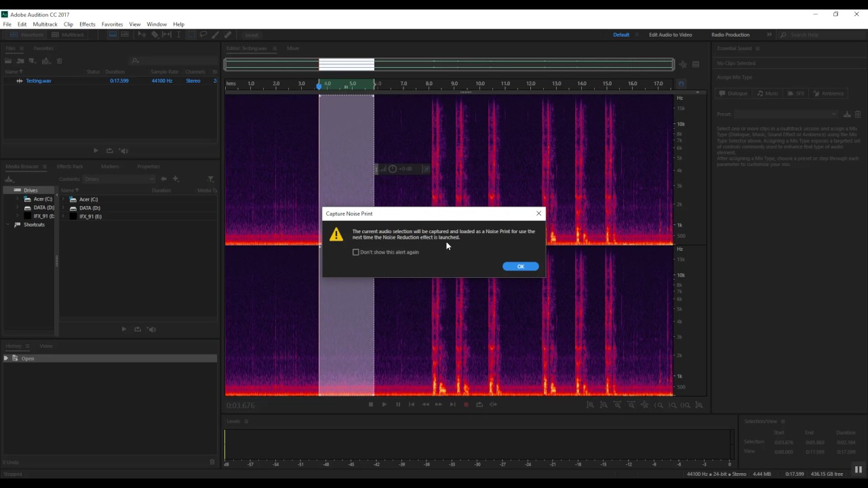Click the Pause transport button
Image resolution: width=868 pixels, height=488 pixels.
(x=398, y=405)
